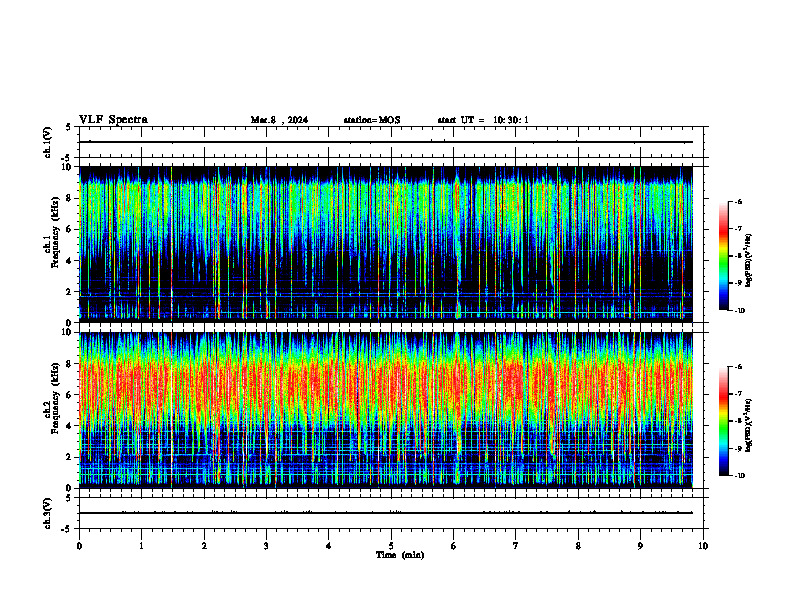The image size is (792, 612).
Task: Click the "-10" label on ch.2 color bar
Action: 739,476
